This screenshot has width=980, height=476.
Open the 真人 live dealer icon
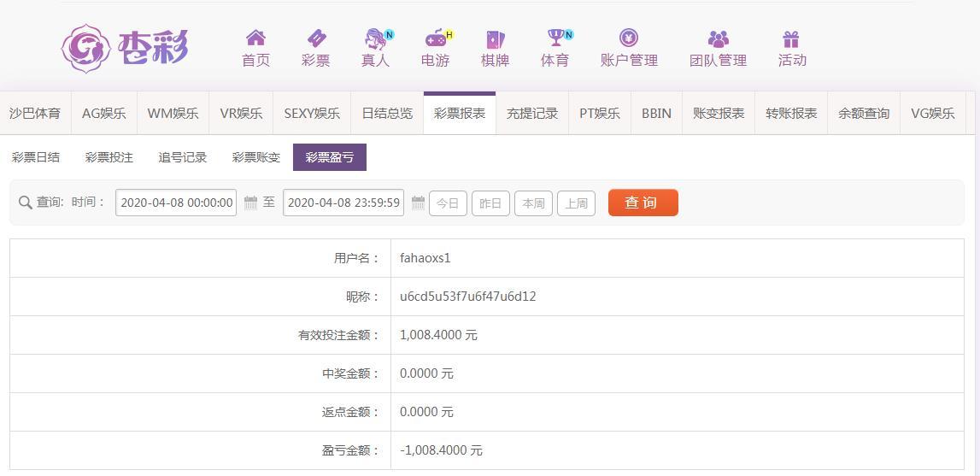pos(376,38)
